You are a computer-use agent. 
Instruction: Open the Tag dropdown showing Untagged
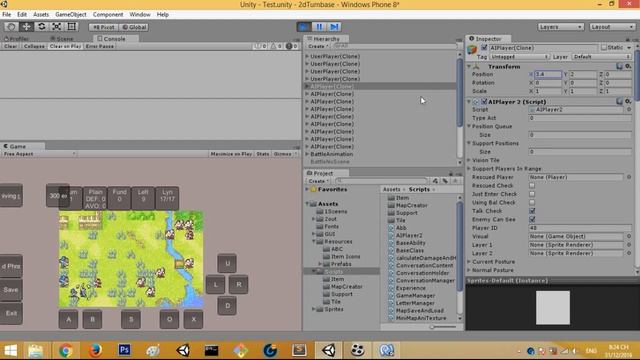pos(519,57)
